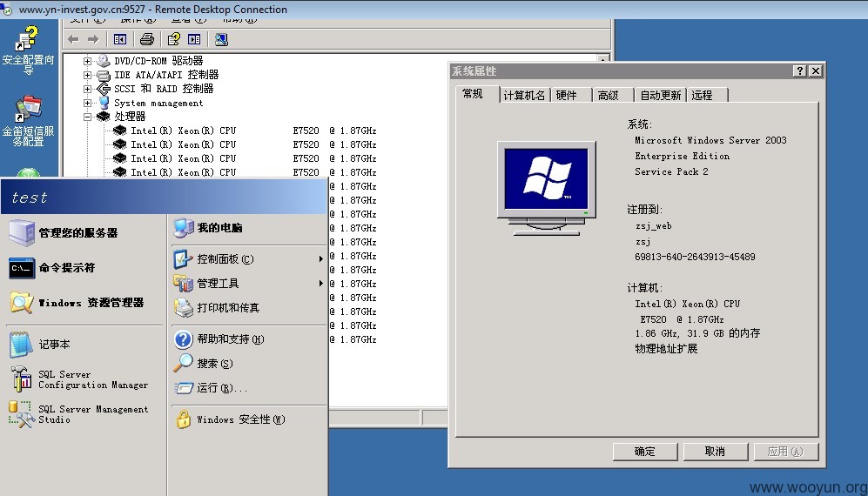Collapse the 处理器 node
The image size is (868, 496).
87,117
